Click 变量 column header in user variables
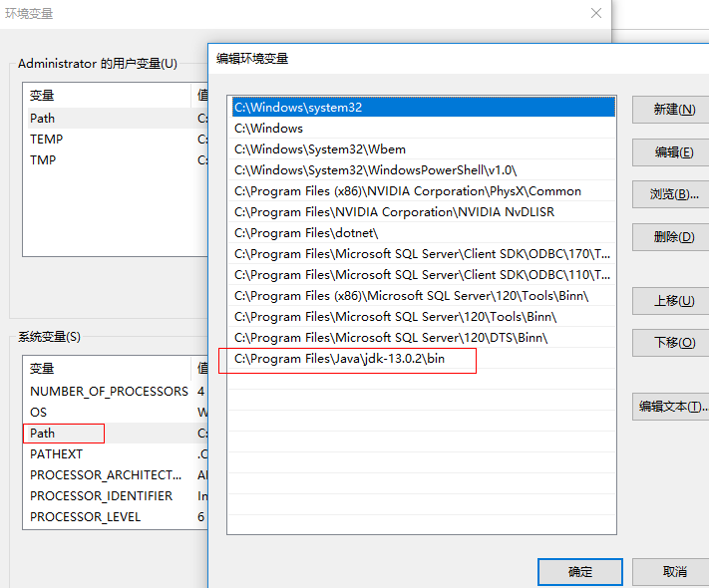This screenshot has height=588, width=709. tap(107, 96)
